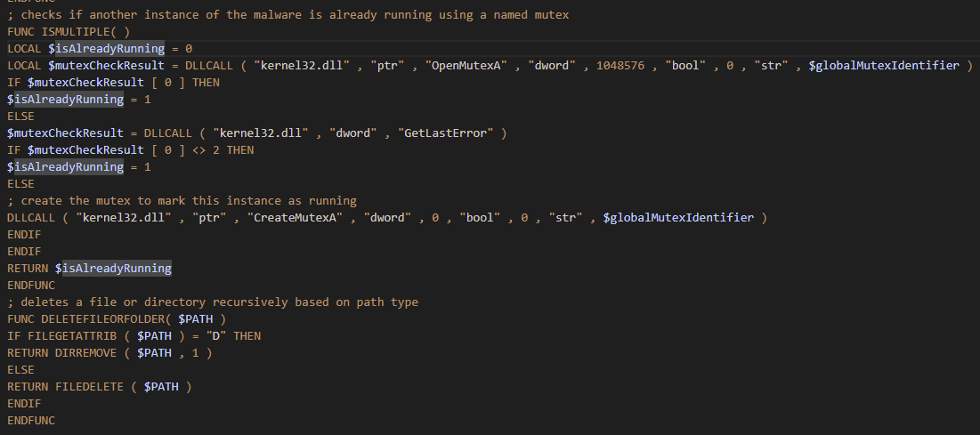Select highlighted $isAlreadyRunning on the LOCAL declaration line
980x435 pixels.
[106, 49]
